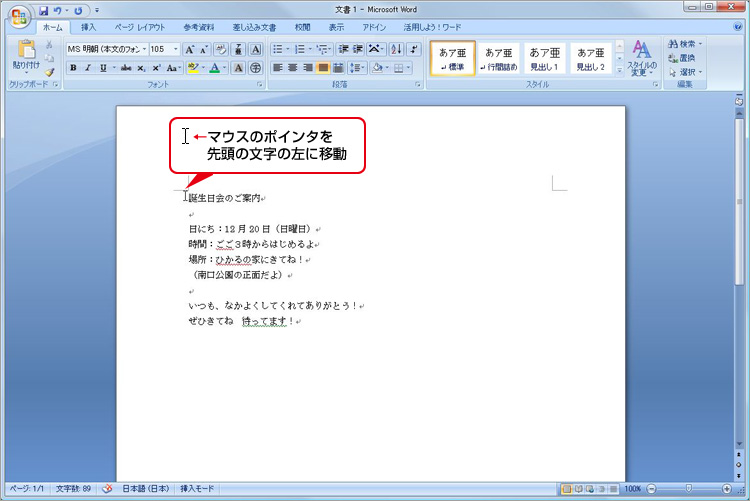Undo the last action

click(x=57, y=10)
